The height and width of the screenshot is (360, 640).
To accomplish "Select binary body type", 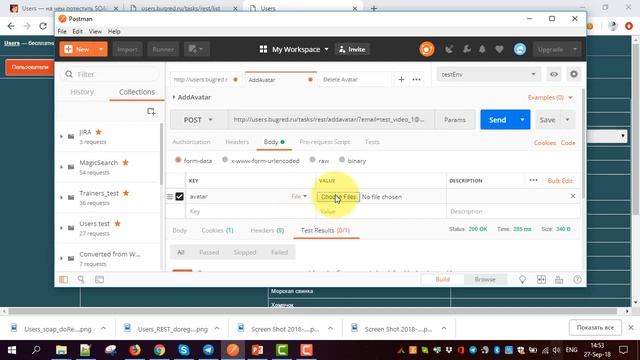I will point(342,160).
